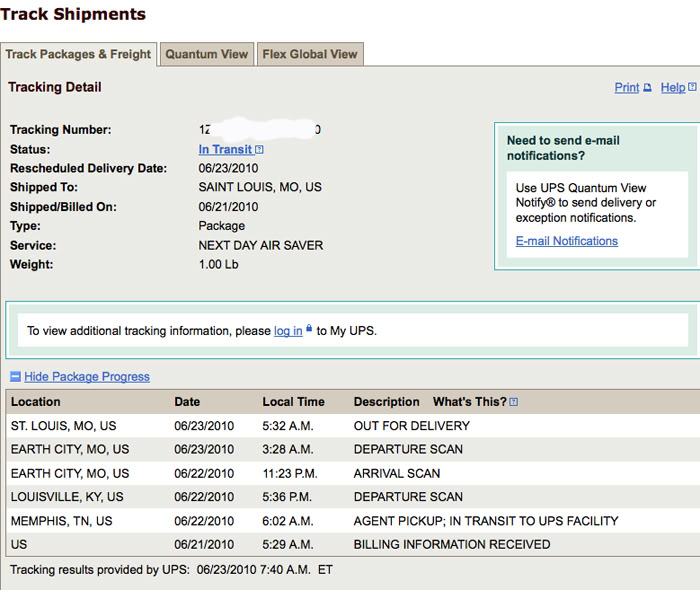Click the In Transit status link

(x=225, y=150)
